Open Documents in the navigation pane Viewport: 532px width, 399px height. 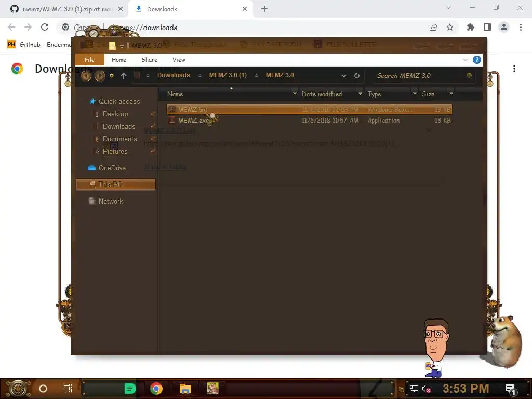pyautogui.click(x=120, y=139)
